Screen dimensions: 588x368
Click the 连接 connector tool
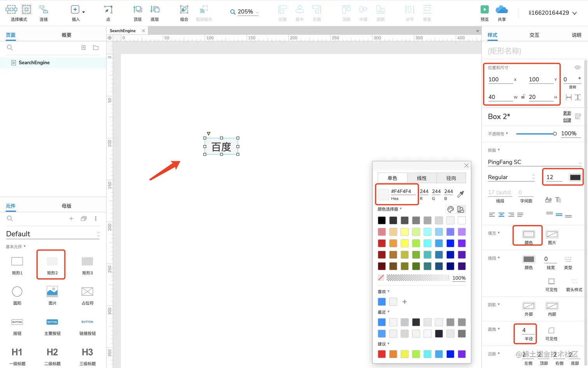44,10
